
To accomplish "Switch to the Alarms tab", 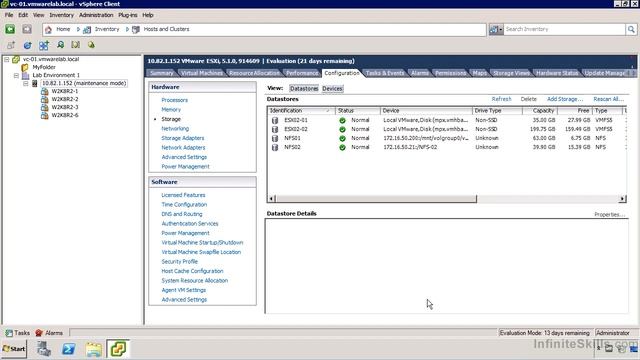I will tap(420, 73).
